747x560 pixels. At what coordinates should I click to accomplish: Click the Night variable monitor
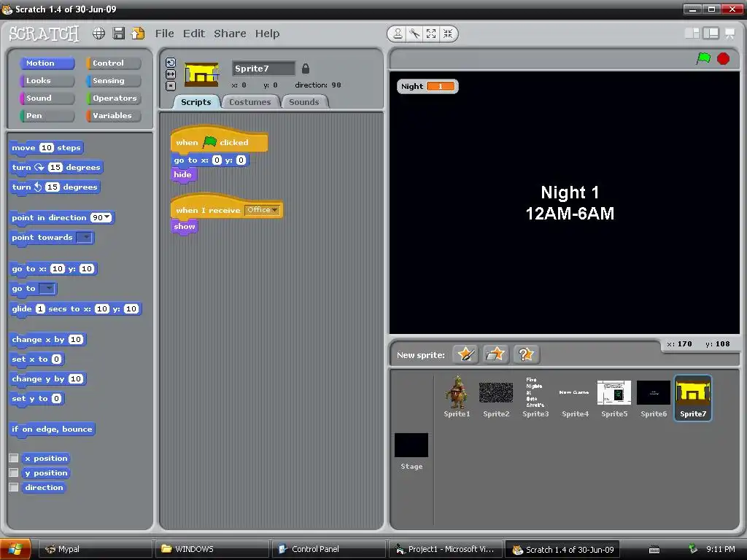click(x=427, y=86)
